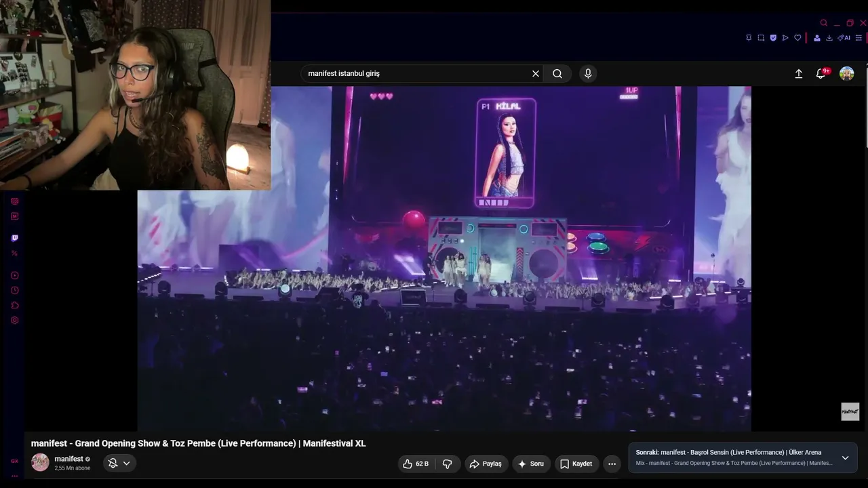Click the browser send/flow arrow icon
The height and width of the screenshot is (488, 868).
coord(785,38)
